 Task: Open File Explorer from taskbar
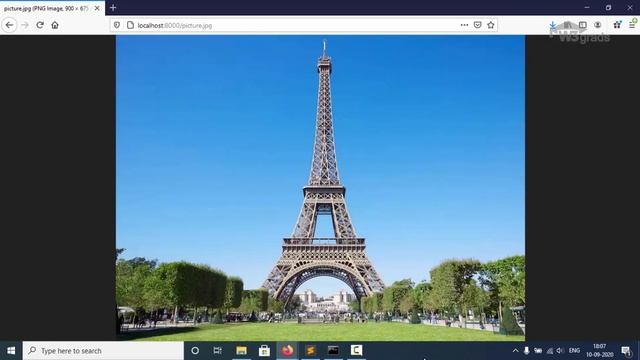[241, 351]
